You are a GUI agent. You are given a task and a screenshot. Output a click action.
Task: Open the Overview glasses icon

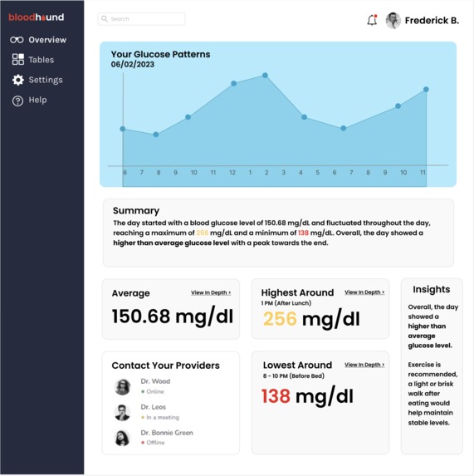(x=17, y=40)
